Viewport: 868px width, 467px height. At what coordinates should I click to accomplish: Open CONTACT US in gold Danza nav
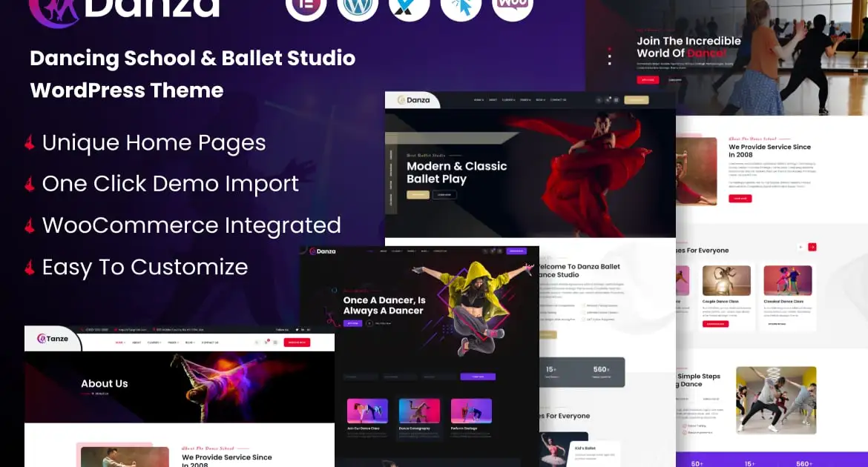(x=558, y=100)
